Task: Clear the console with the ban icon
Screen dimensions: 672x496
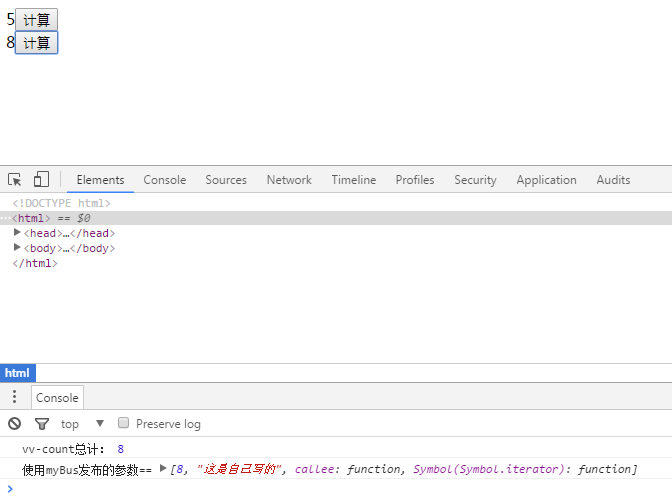Action: (x=15, y=424)
